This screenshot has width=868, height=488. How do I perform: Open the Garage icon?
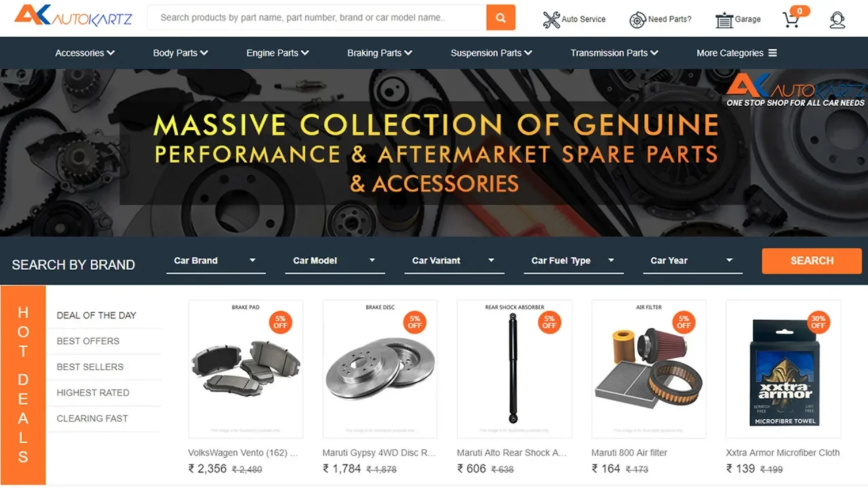(x=724, y=20)
